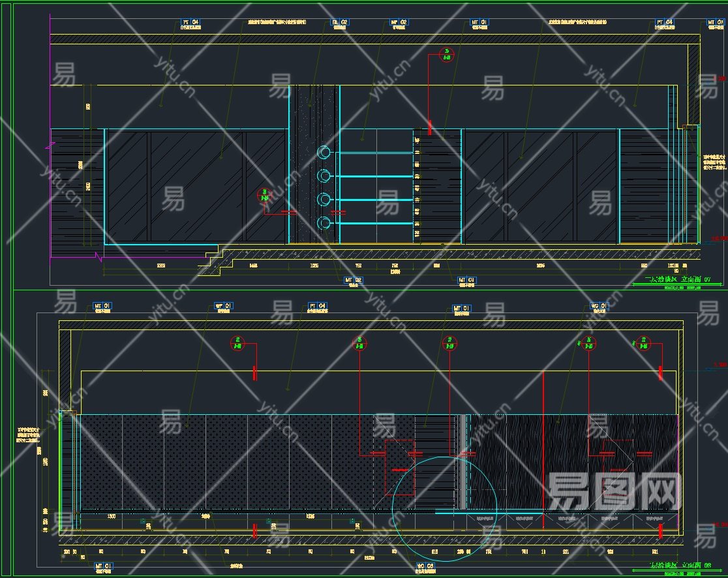Select the green section marker left of the column
Screen dimensions: 728x578
tap(264, 194)
